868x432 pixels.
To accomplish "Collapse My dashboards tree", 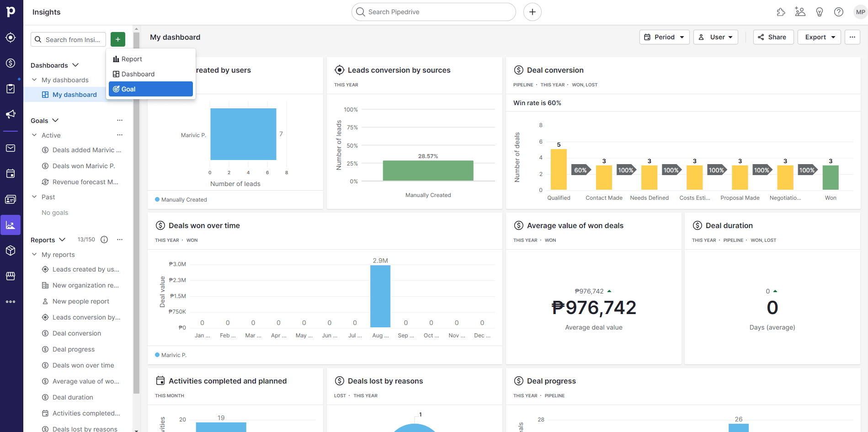I will (34, 80).
